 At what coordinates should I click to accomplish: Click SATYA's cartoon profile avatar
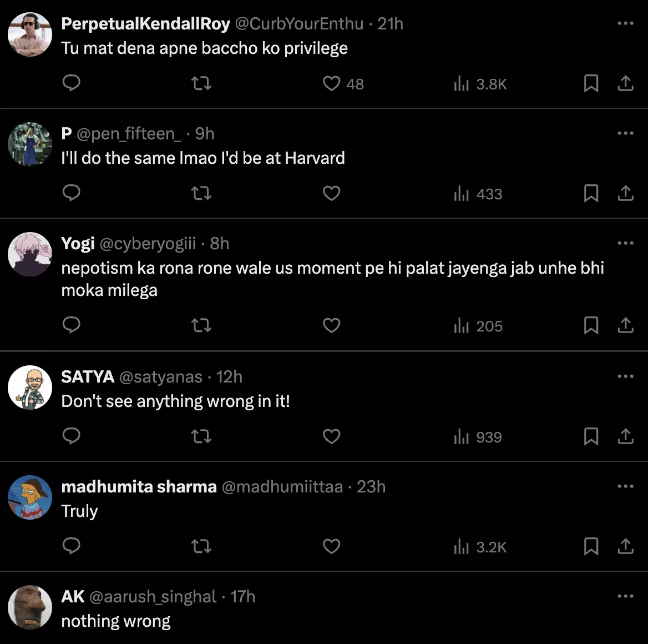(x=30, y=388)
